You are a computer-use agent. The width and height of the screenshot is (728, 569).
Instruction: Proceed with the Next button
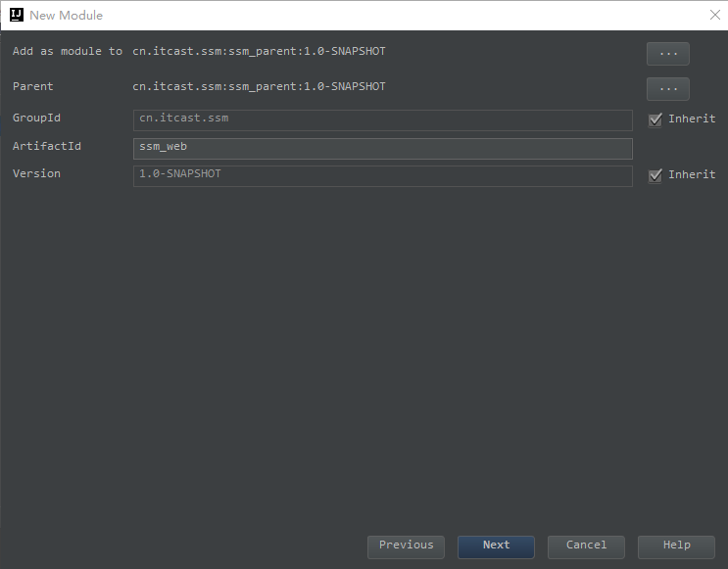(x=496, y=546)
